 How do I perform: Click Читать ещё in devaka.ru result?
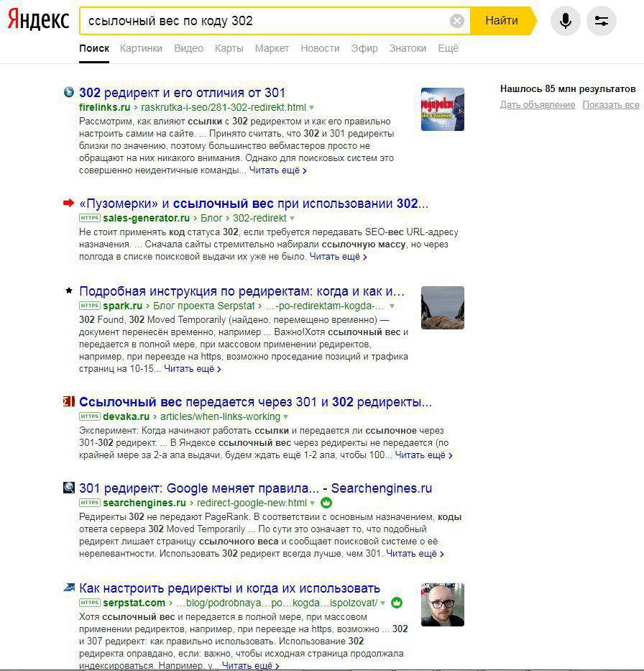(x=423, y=455)
